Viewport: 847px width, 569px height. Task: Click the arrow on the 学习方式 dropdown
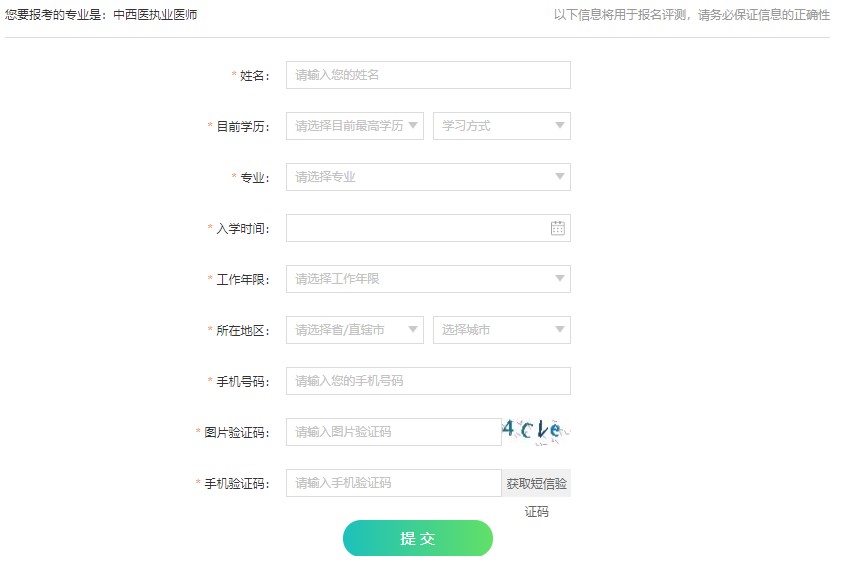point(559,126)
